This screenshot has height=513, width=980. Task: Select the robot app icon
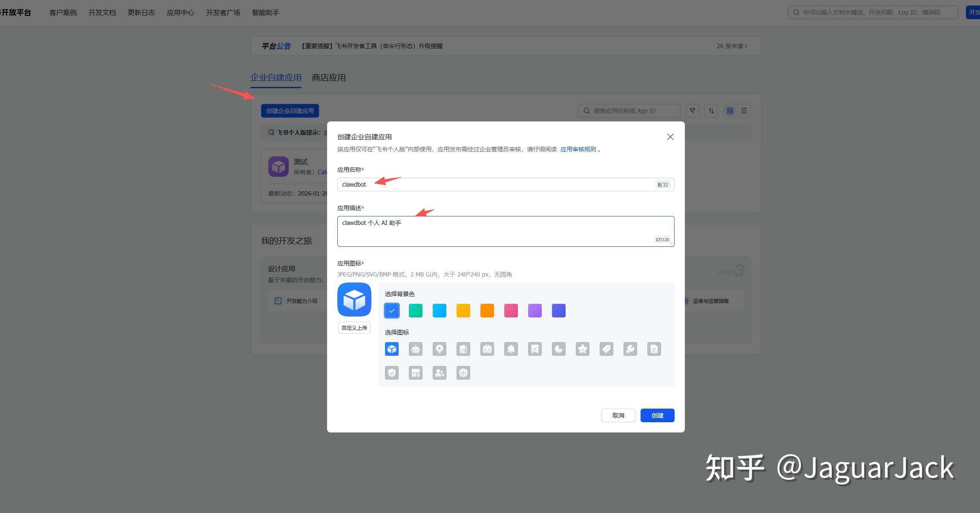click(x=415, y=349)
